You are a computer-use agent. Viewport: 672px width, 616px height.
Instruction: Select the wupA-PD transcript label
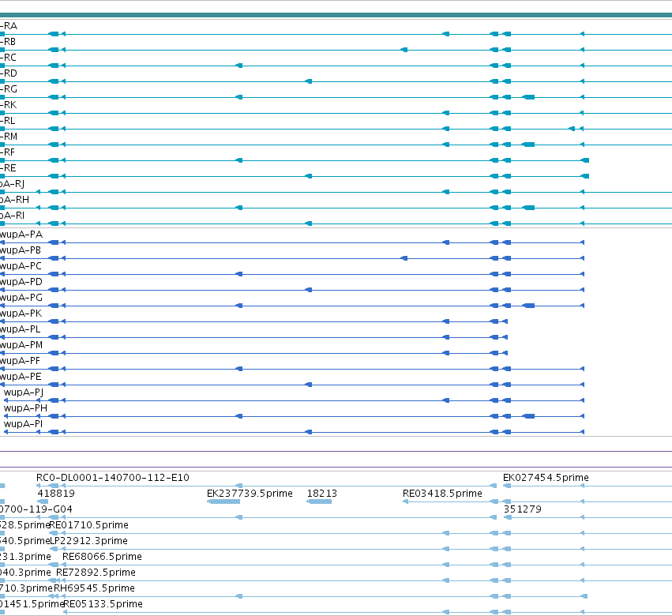click(x=21, y=282)
